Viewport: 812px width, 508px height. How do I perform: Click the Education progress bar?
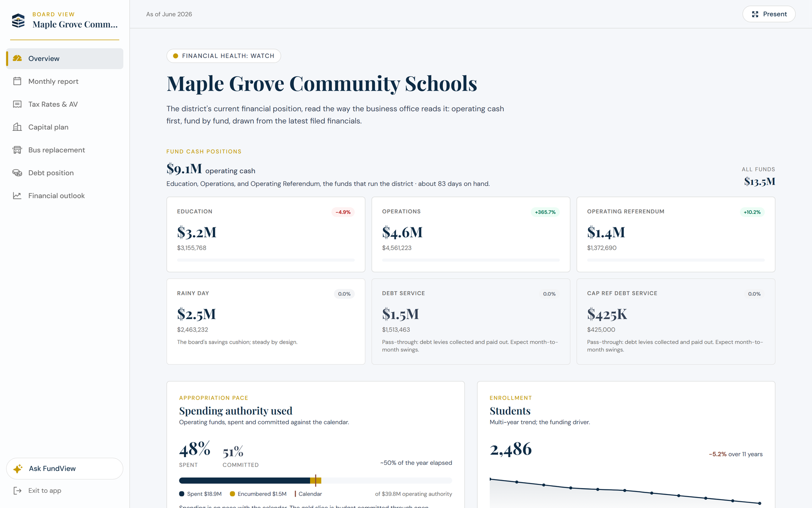point(266,260)
